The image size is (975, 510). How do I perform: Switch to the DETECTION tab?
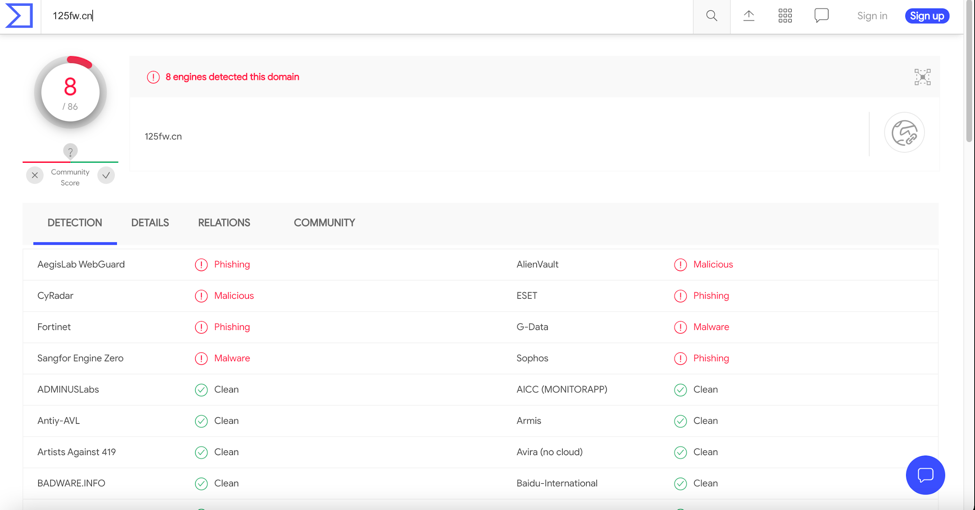75,223
